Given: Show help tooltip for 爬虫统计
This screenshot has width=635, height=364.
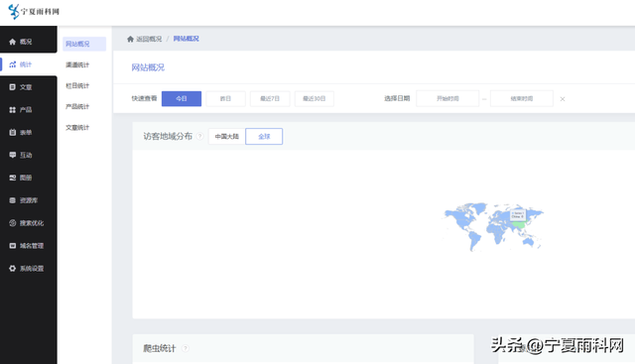Looking at the screenshot, I should click(x=186, y=348).
